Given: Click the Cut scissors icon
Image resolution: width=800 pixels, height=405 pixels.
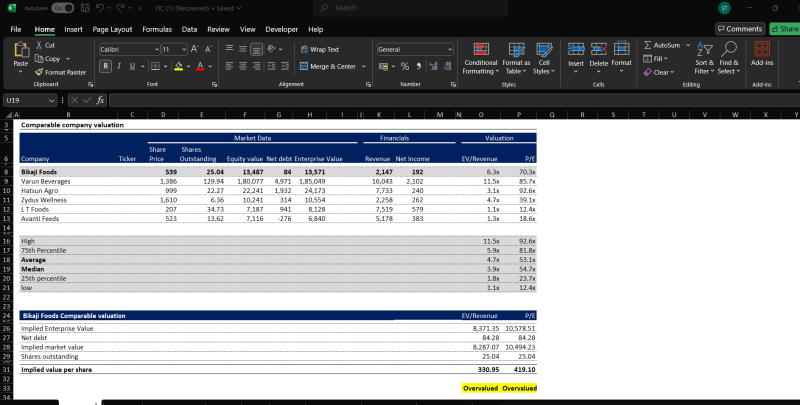Looking at the screenshot, I should coord(39,45).
